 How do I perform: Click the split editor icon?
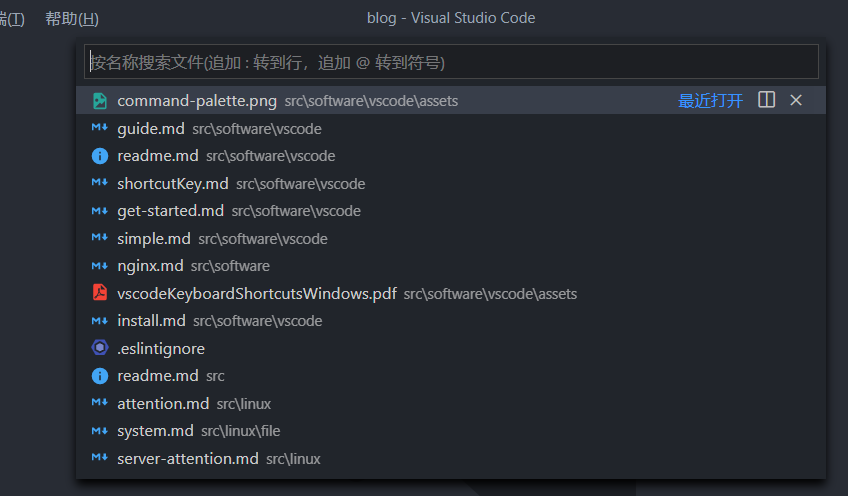(x=767, y=100)
